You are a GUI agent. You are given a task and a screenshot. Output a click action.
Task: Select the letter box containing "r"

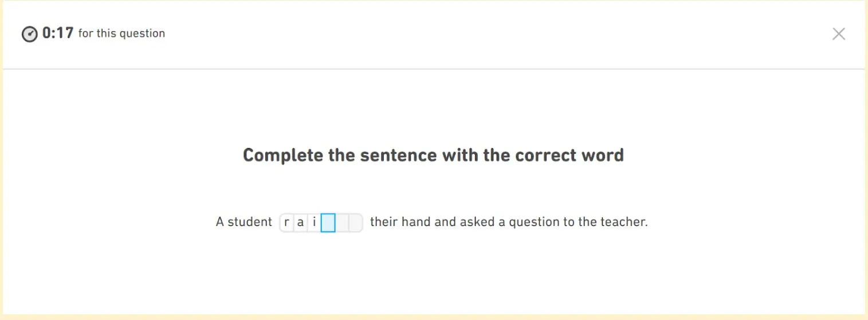pyautogui.click(x=286, y=223)
